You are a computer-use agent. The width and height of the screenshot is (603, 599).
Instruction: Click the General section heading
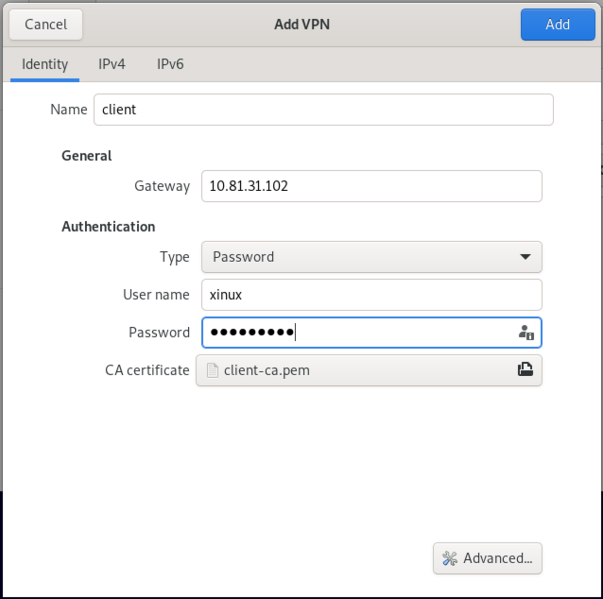click(87, 156)
